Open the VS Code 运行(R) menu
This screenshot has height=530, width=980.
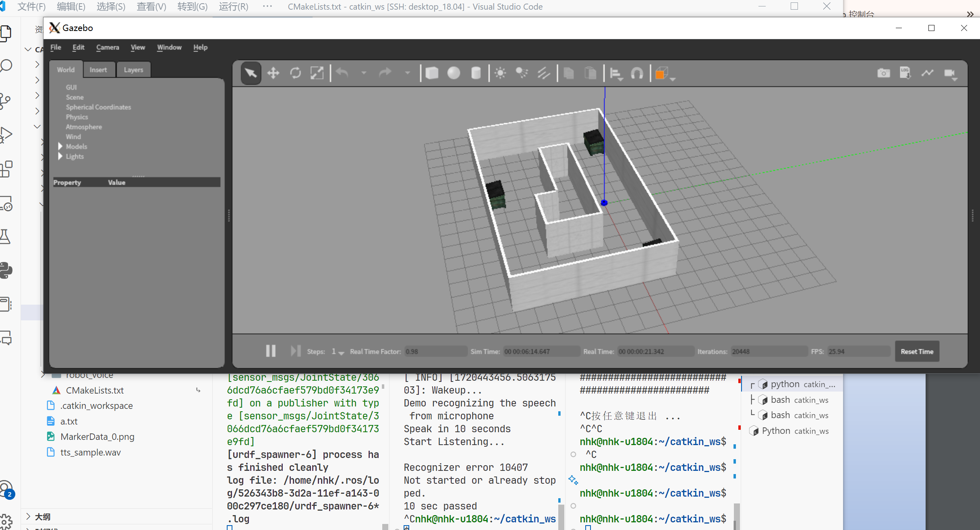[x=234, y=7]
